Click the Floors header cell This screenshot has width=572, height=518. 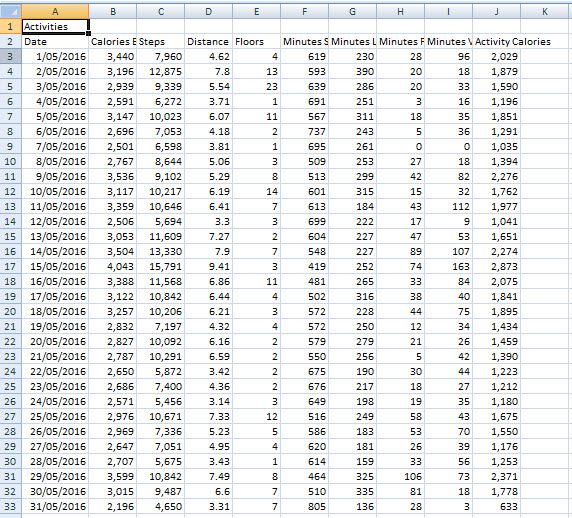256,42
